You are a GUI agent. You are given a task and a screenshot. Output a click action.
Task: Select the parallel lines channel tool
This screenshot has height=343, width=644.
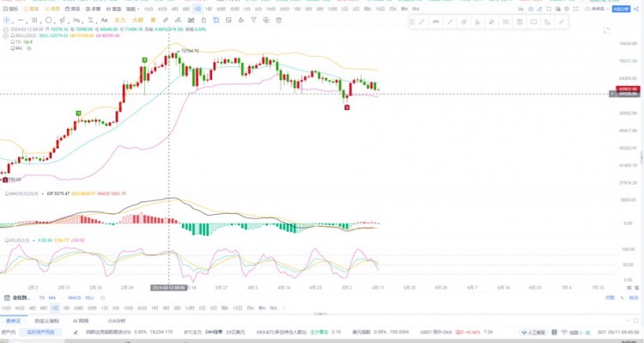tap(34, 20)
